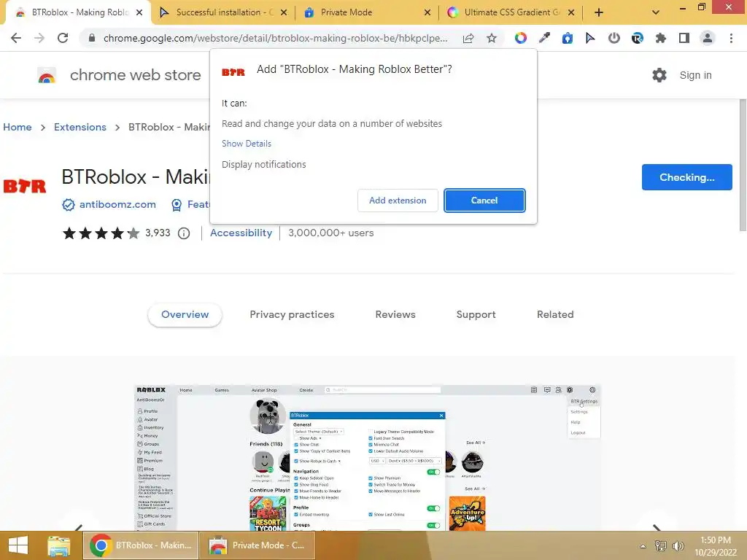Cancel the extension install dialog
The height and width of the screenshot is (560, 747).
484,201
